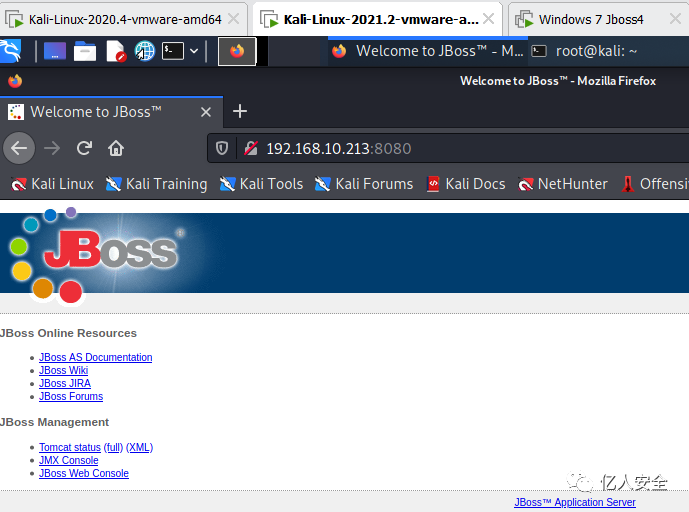Click the JBoss logo banner
The width and height of the screenshot is (689, 512).
[x=97, y=254]
